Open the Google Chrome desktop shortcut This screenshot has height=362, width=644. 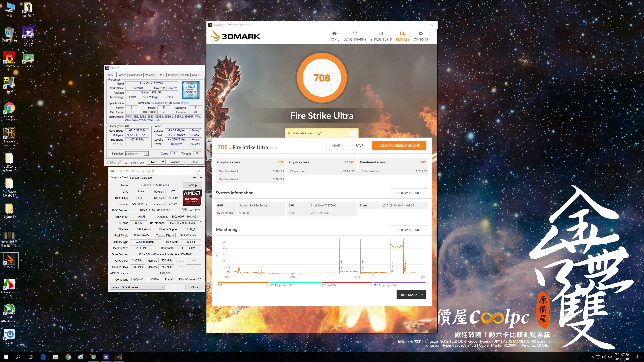click(x=9, y=112)
